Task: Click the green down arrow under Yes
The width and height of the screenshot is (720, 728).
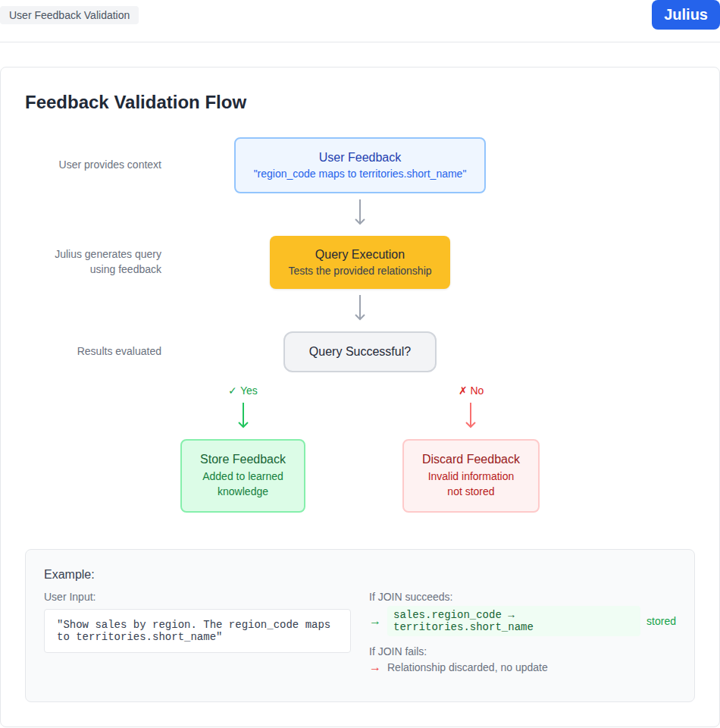Action: [x=243, y=416]
